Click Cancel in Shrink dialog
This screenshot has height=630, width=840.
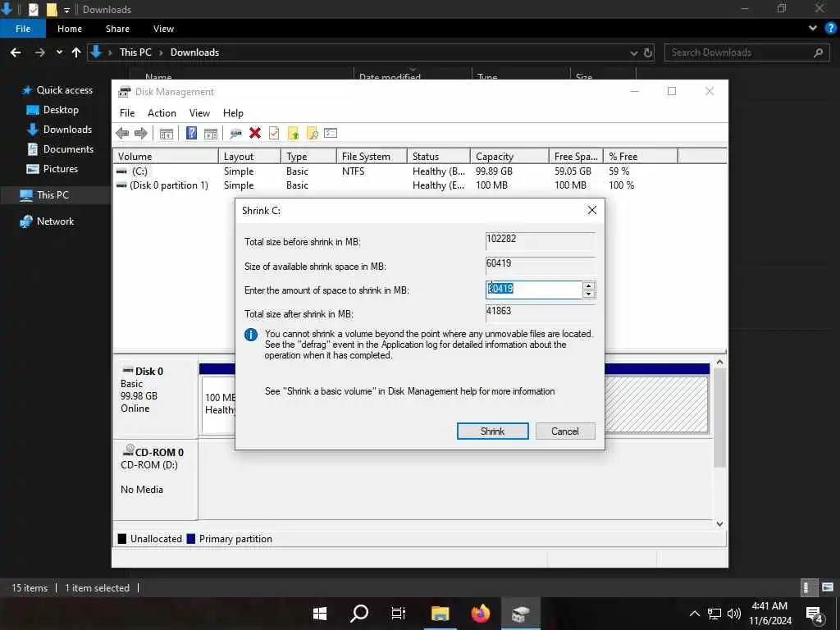click(564, 431)
